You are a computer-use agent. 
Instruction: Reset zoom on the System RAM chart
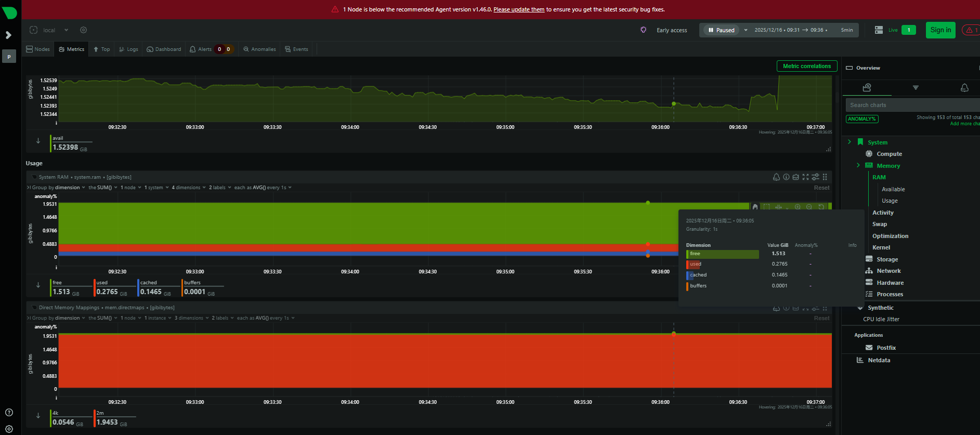click(x=821, y=207)
